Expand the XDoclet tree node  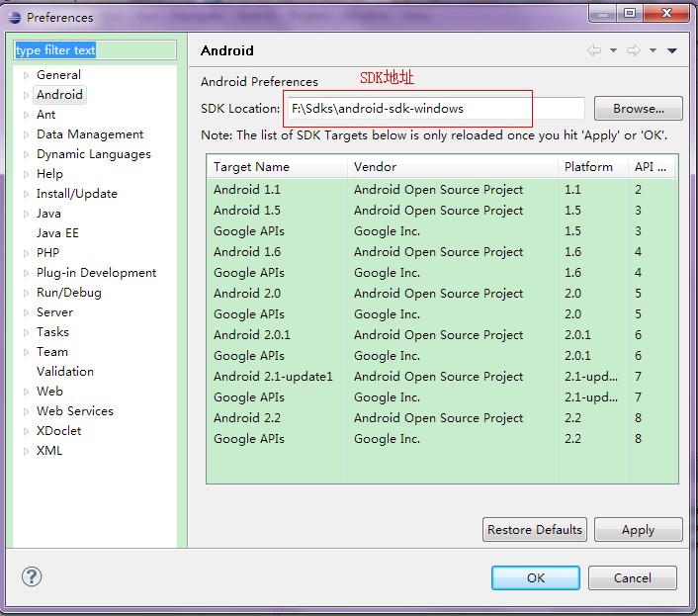click(26, 431)
